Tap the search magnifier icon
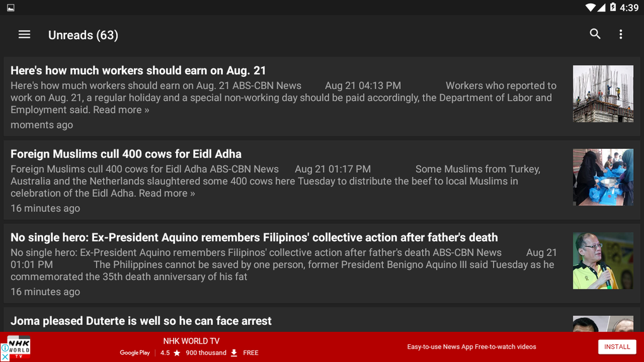Screen dimensions: 644x362 pyautogui.click(x=595, y=34)
